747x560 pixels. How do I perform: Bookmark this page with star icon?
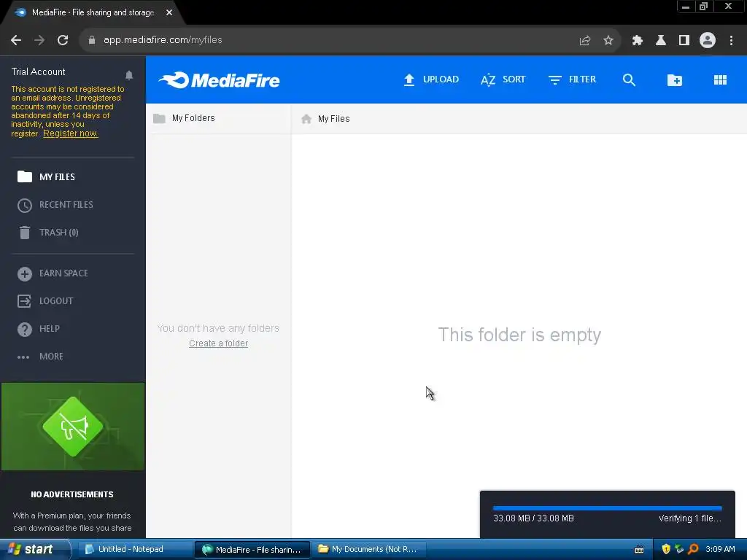608,41
